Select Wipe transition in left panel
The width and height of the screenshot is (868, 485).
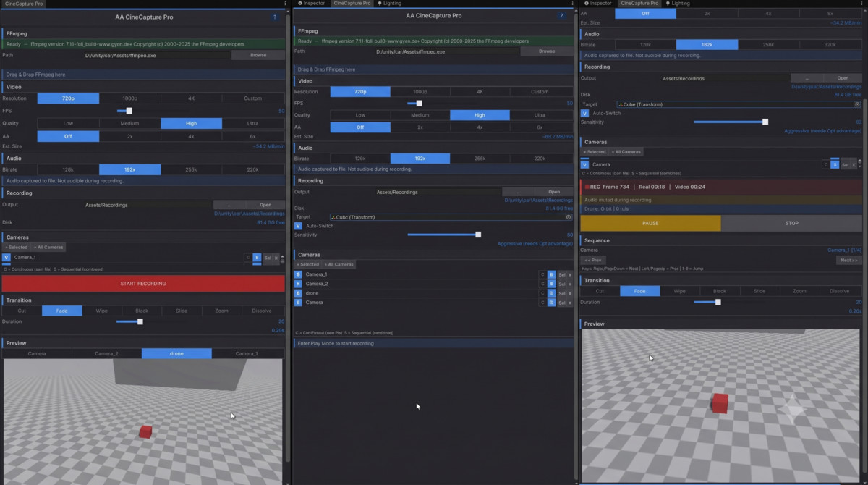point(101,311)
